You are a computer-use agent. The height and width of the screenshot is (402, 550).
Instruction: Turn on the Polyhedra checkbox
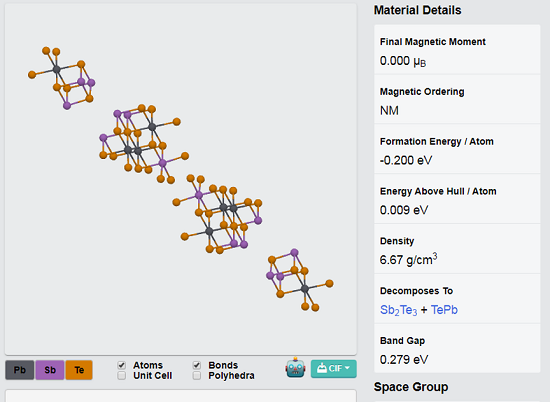(x=197, y=376)
